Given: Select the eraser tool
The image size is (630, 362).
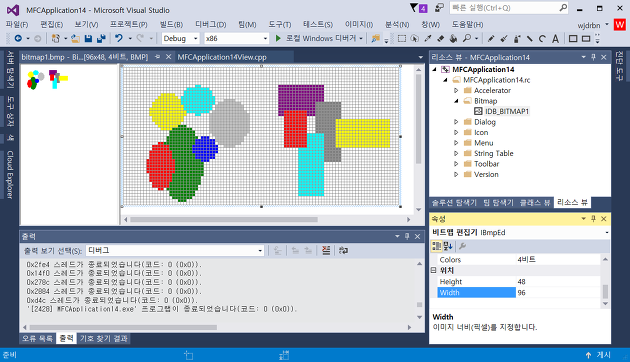Looking at the screenshot, I should tap(441, 39).
